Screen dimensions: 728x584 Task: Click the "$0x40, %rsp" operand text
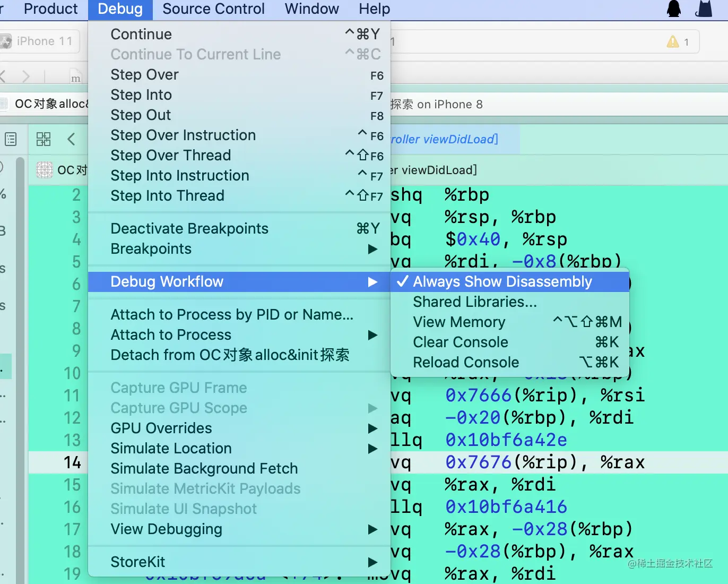(x=506, y=239)
